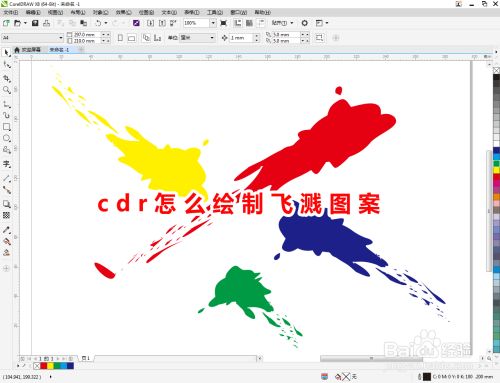Set page orientation to landscape
The height and width of the screenshot is (383, 500).
point(132,38)
